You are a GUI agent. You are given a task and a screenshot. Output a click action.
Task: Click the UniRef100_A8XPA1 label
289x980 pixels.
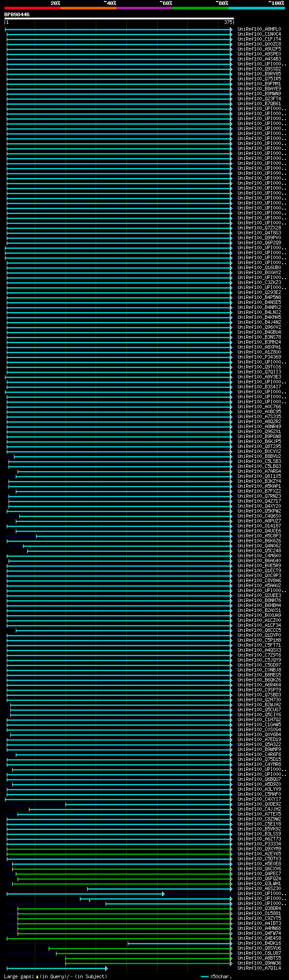click(259, 347)
